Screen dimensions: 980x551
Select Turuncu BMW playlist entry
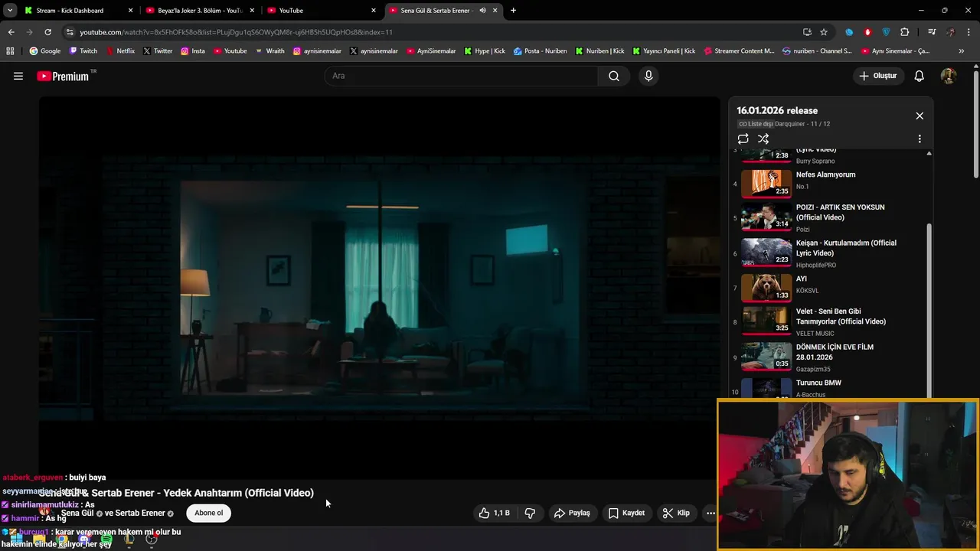click(829, 388)
